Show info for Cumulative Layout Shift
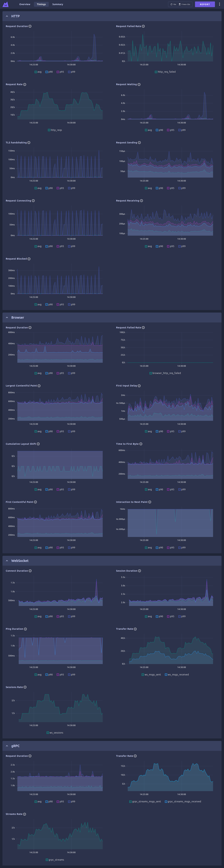This screenshot has width=224, height=868. (x=38, y=444)
